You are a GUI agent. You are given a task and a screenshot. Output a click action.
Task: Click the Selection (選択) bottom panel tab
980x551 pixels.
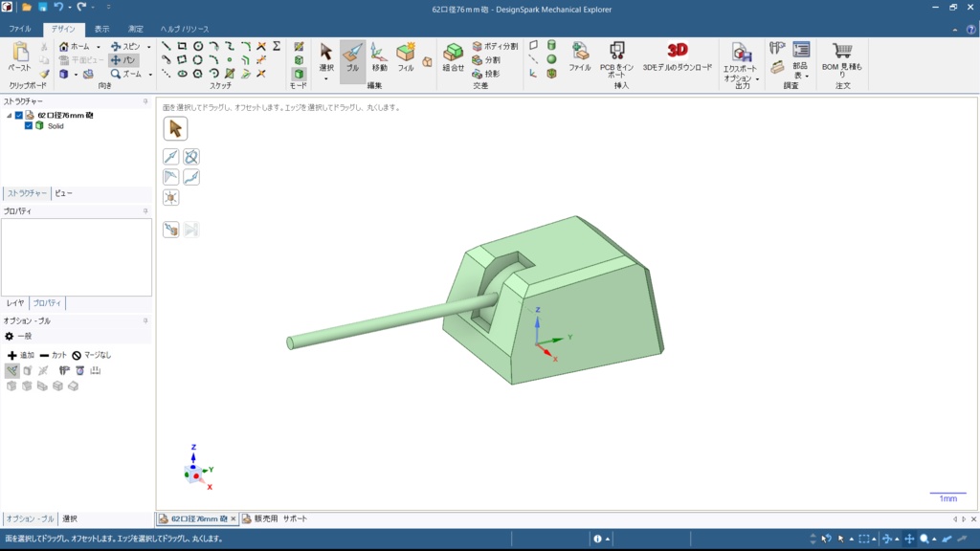69,518
